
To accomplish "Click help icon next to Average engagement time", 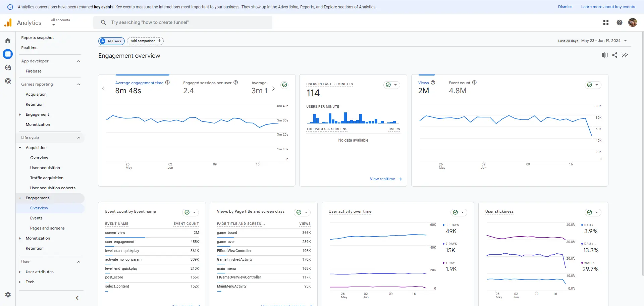I will click(x=167, y=83).
